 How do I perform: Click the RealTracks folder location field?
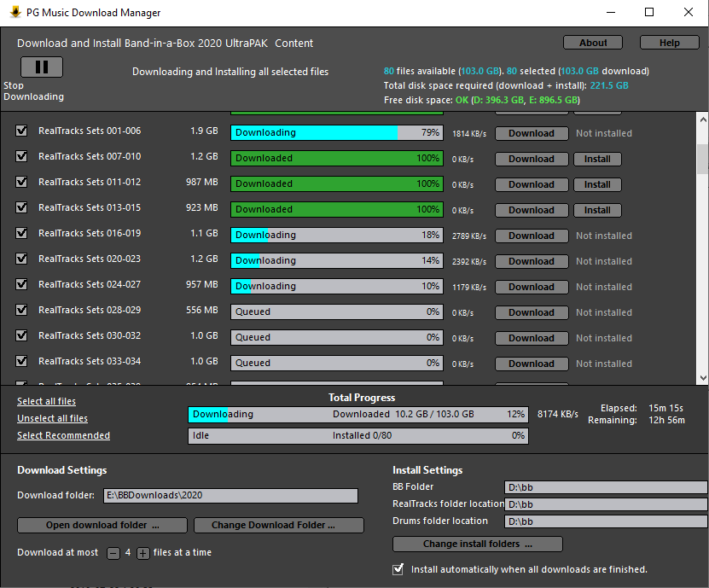pos(606,504)
